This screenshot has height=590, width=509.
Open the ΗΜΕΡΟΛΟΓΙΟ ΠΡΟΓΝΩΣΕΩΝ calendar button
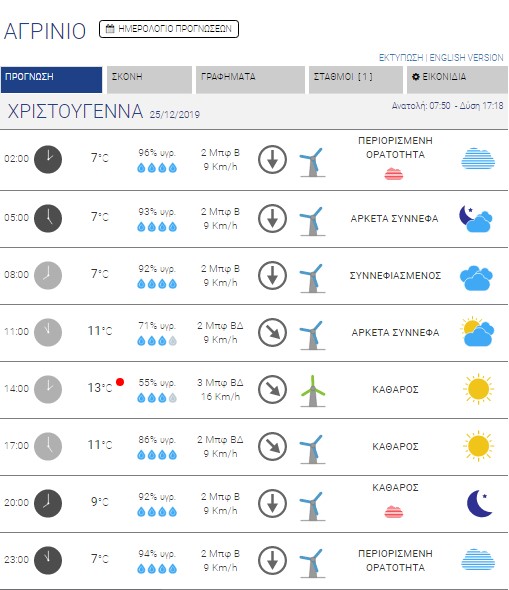tap(169, 29)
